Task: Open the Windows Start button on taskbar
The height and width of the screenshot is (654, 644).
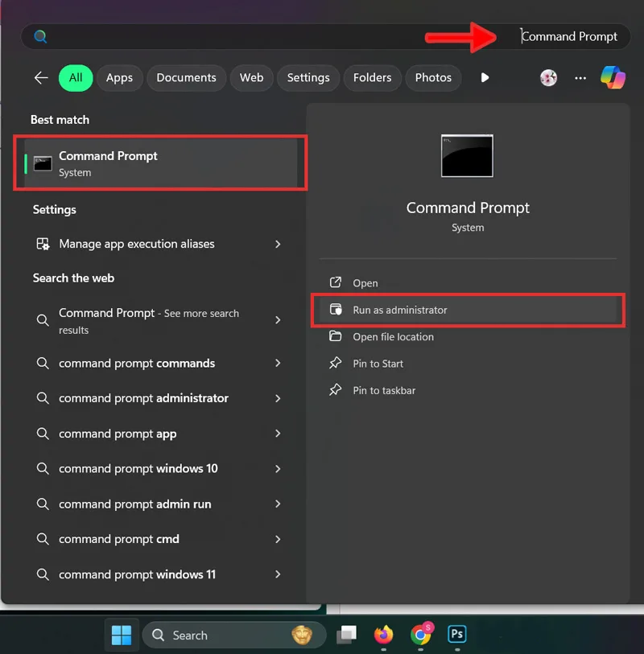Action: click(x=122, y=635)
